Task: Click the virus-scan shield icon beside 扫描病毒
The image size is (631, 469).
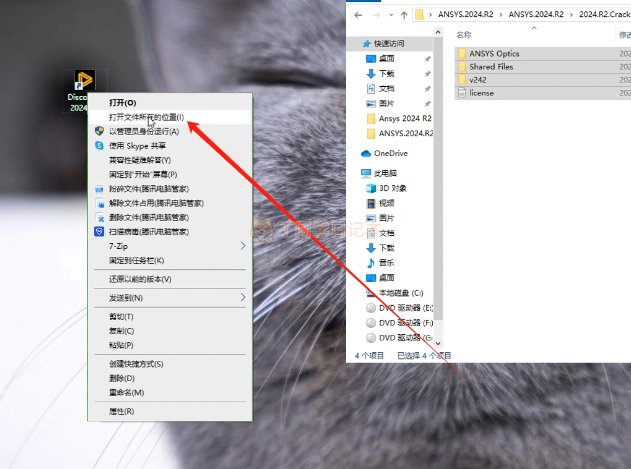Action: 99,232
